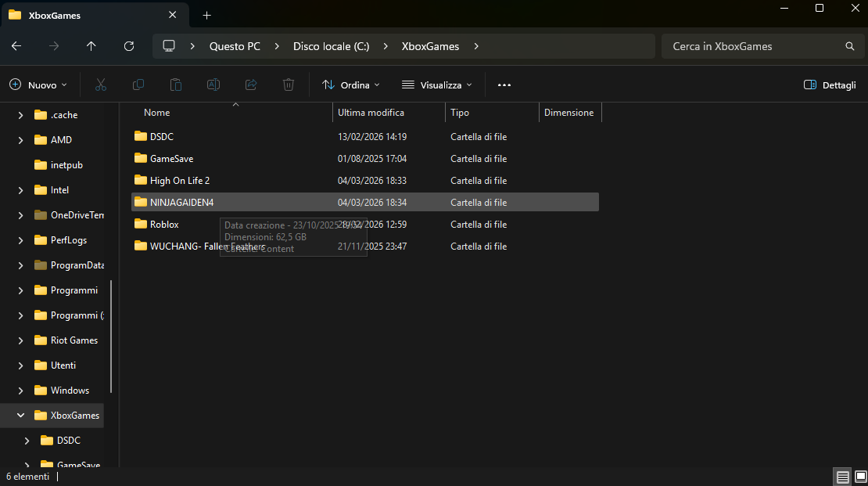Screen dimensions: 868x486
Task: Expand the Utenti folder in tree
Action: pyautogui.click(x=20, y=365)
